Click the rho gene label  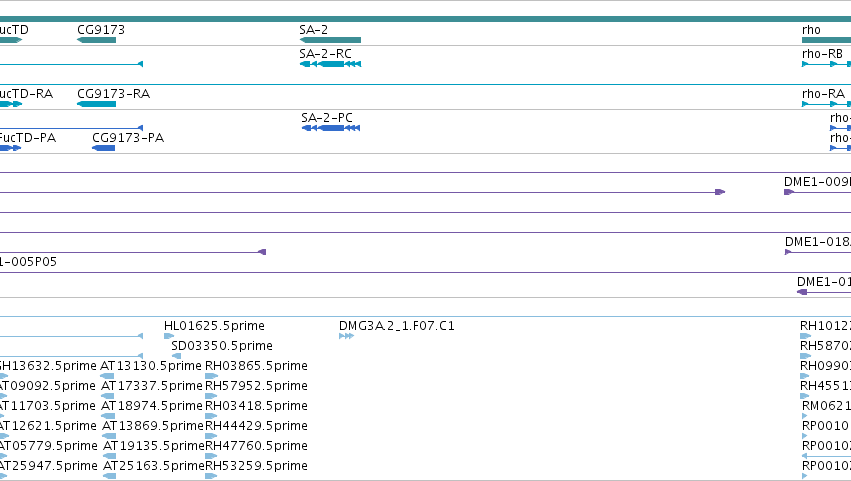[x=811, y=30]
